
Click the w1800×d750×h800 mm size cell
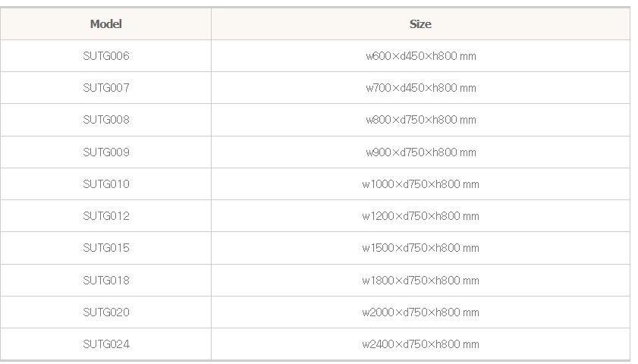point(420,281)
